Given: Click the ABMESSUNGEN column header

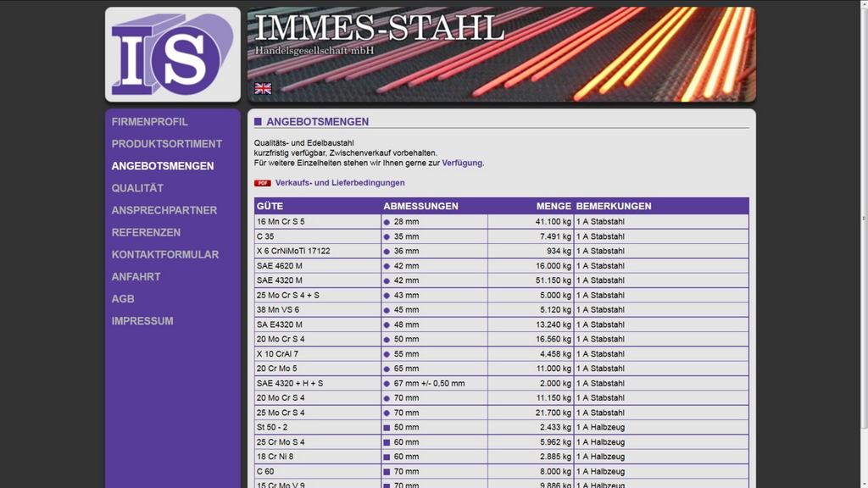Looking at the screenshot, I should pos(435,206).
